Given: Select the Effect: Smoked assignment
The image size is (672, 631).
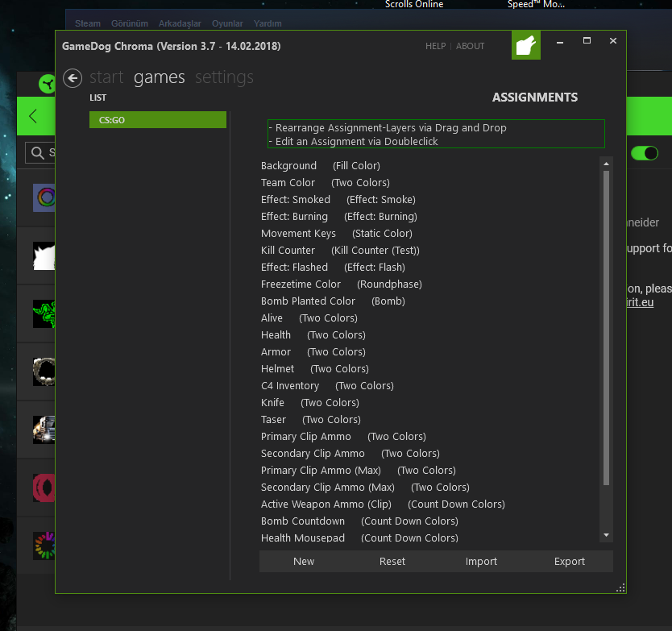Looking at the screenshot, I should (338, 199).
